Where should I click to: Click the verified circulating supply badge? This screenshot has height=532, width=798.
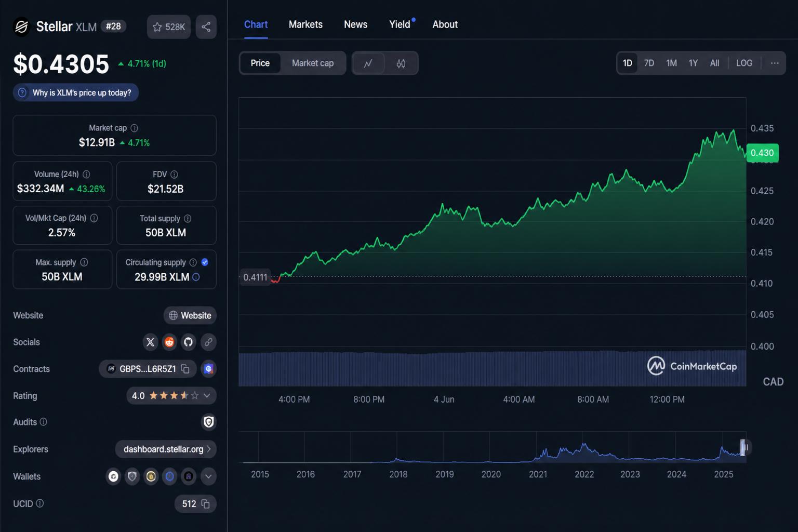pos(205,262)
